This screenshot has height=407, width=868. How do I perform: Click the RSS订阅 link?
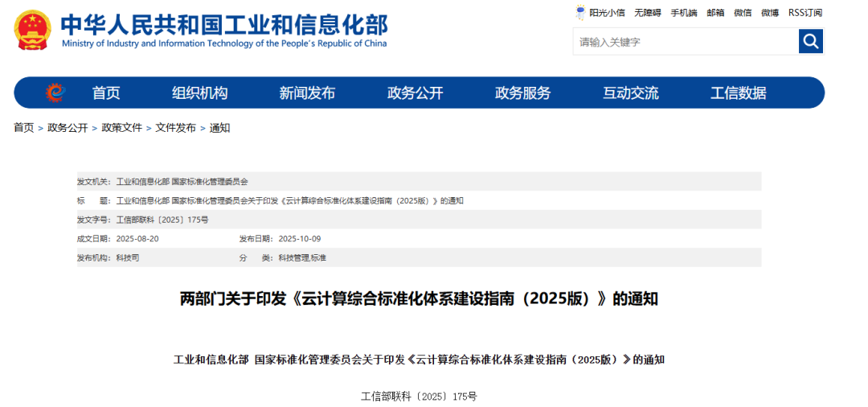coord(805,13)
